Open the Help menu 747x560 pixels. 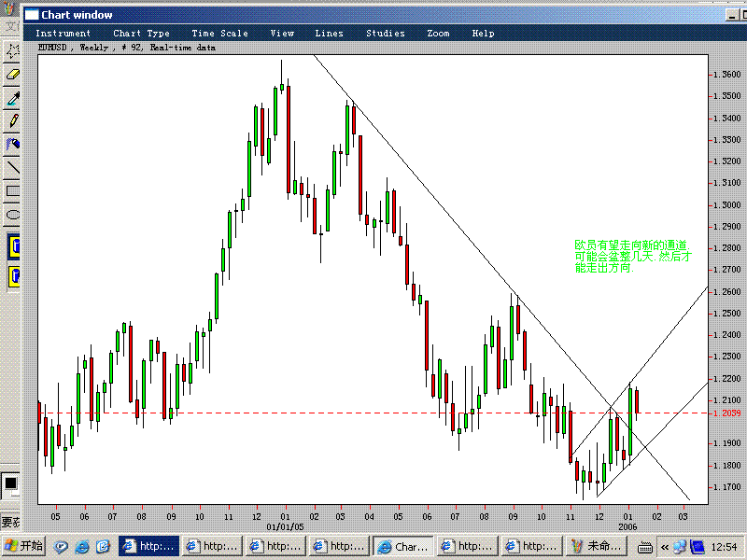(483, 34)
